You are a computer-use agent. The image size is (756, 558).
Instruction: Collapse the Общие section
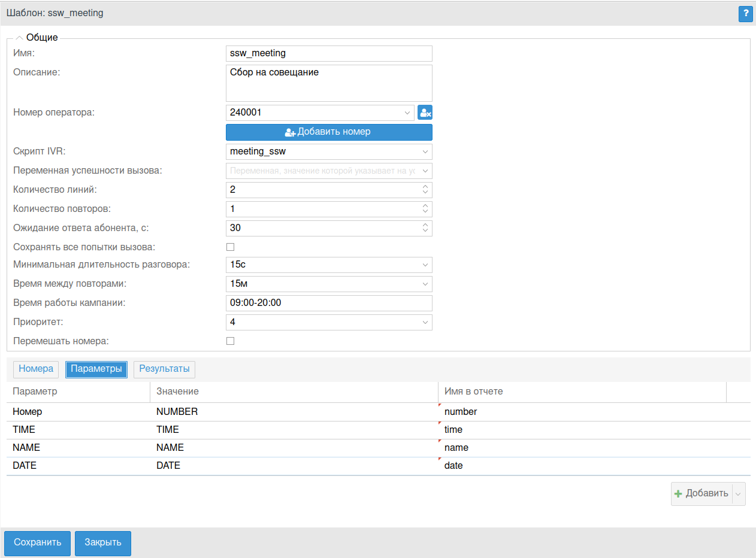point(19,38)
